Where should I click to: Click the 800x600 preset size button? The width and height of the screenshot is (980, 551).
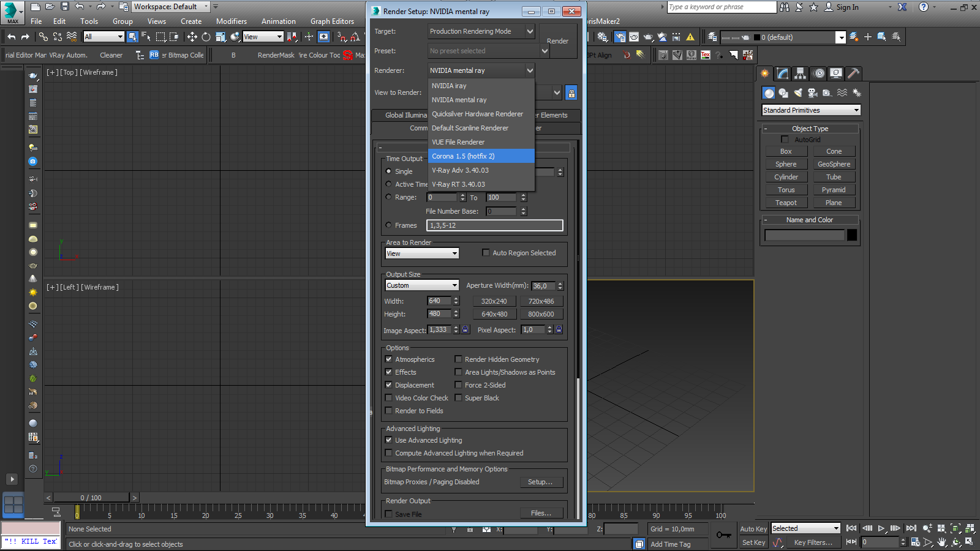(541, 314)
